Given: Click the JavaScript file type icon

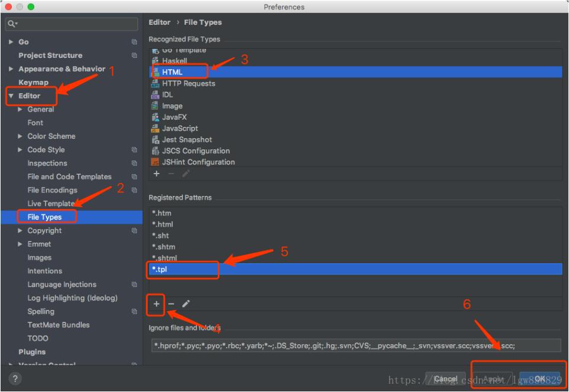Looking at the screenshot, I should click(x=155, y=129).
